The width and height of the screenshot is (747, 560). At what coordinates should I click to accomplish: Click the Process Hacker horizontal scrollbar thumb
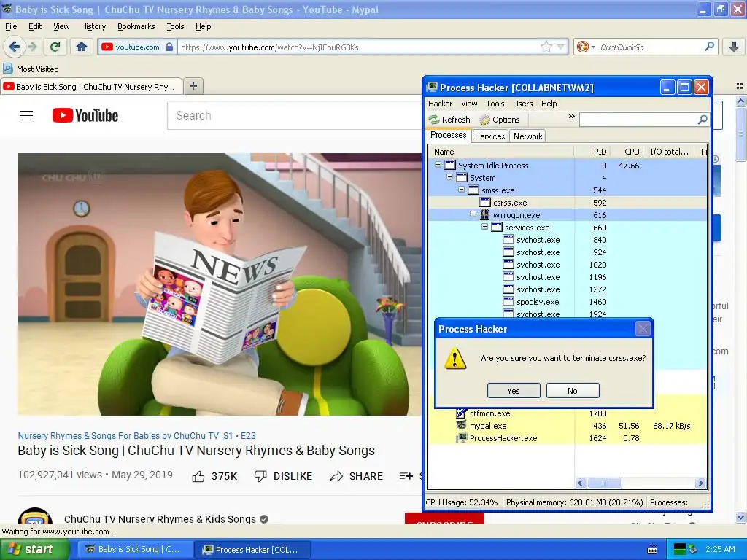click(604, 483)
